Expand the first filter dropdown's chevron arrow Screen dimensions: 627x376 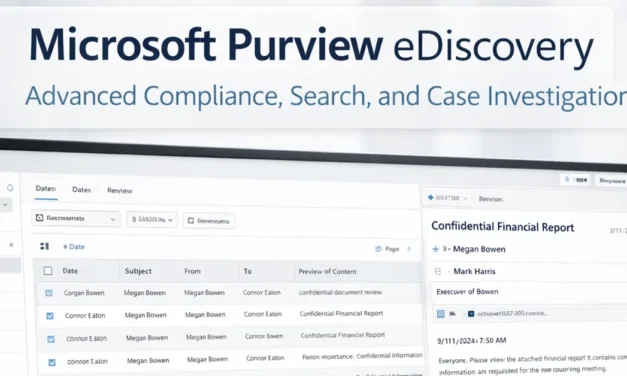coord(113,219)
